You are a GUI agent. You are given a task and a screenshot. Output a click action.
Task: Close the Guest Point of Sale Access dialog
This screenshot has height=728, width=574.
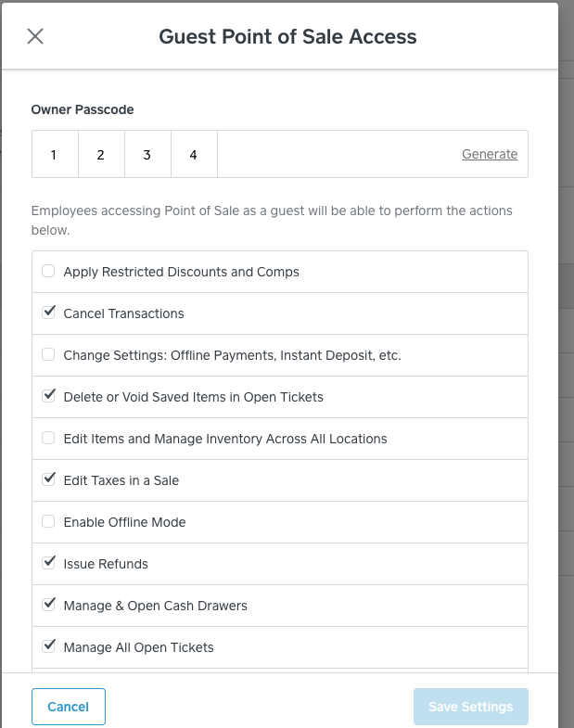coord(35,36)
